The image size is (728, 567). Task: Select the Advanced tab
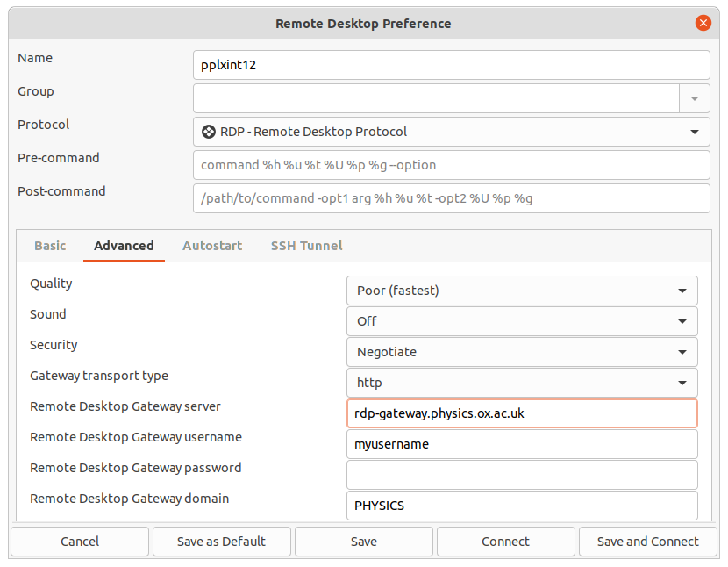124,246
